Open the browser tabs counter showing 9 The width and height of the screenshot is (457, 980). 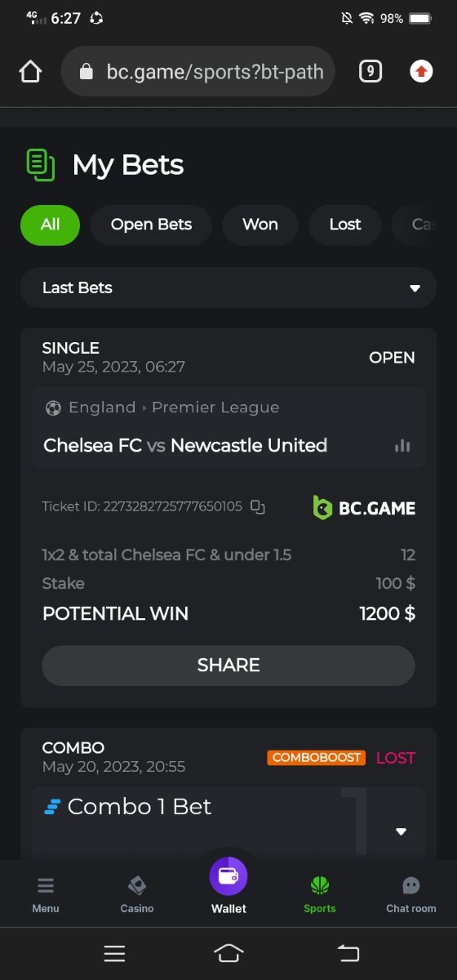[x=370, y=72]
